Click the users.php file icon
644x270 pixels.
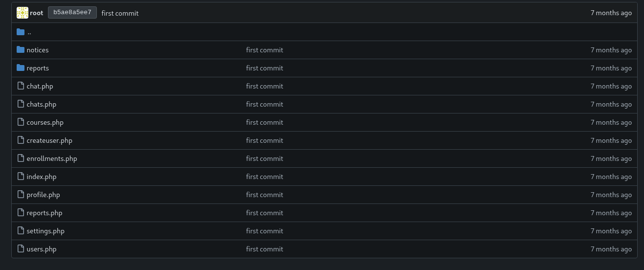(21, 249)
